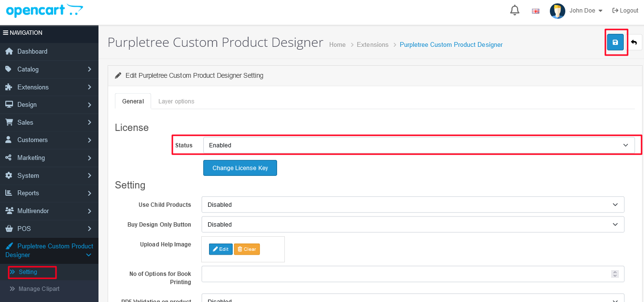Open the Reports menu item
Image resolution: width=644 pixels, height=302 pixels.
pyautogui.click(x=49, y=193)
